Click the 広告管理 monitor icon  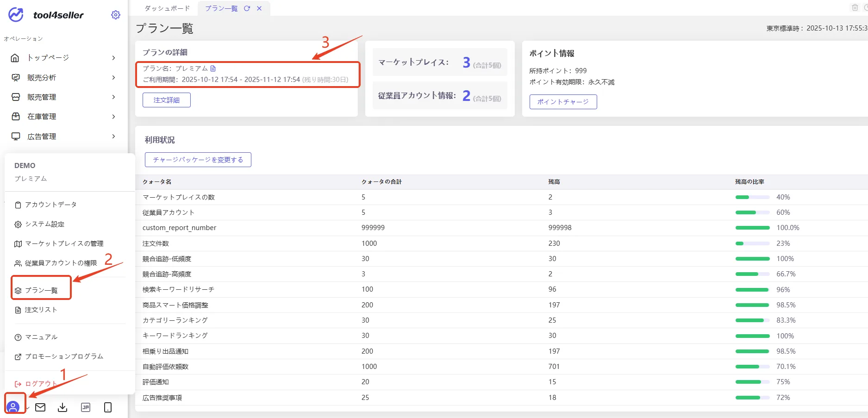pos(15,136)
